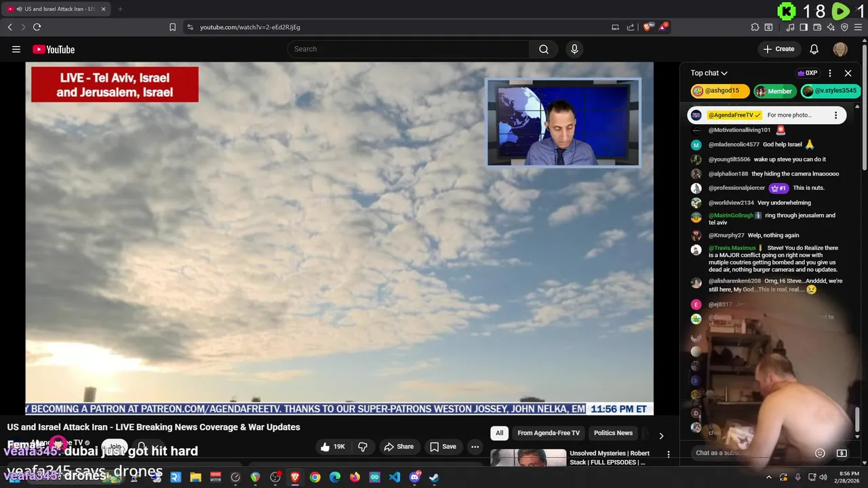868x488 pixels.
Task: Click the YouTube search magnifier button
Action: tap(544, 49)
